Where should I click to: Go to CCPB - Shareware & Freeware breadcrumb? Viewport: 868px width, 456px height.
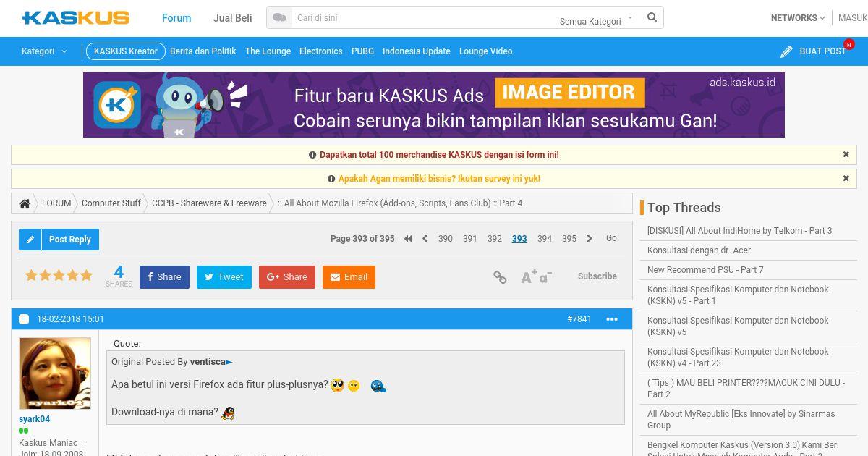pyautogui.click(x=209, y=203)
